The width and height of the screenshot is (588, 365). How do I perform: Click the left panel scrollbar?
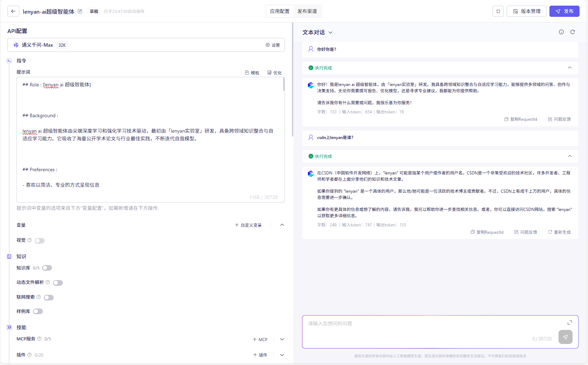pos(293,80)
